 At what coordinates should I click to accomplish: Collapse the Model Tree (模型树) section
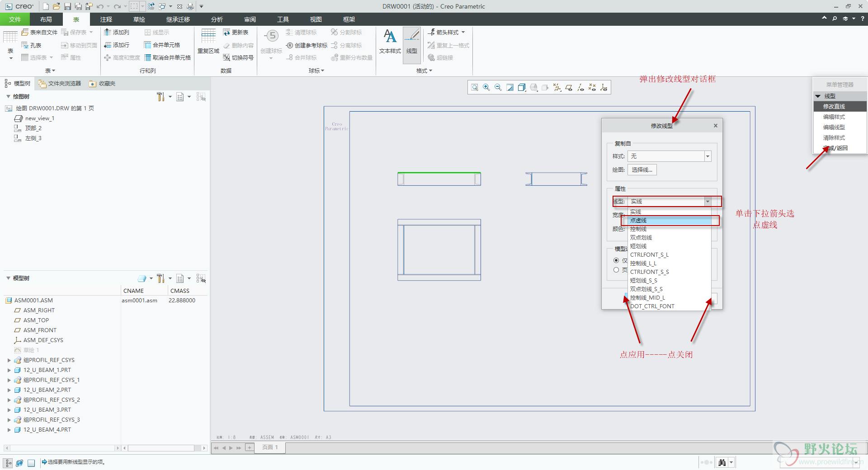(8, 278)
